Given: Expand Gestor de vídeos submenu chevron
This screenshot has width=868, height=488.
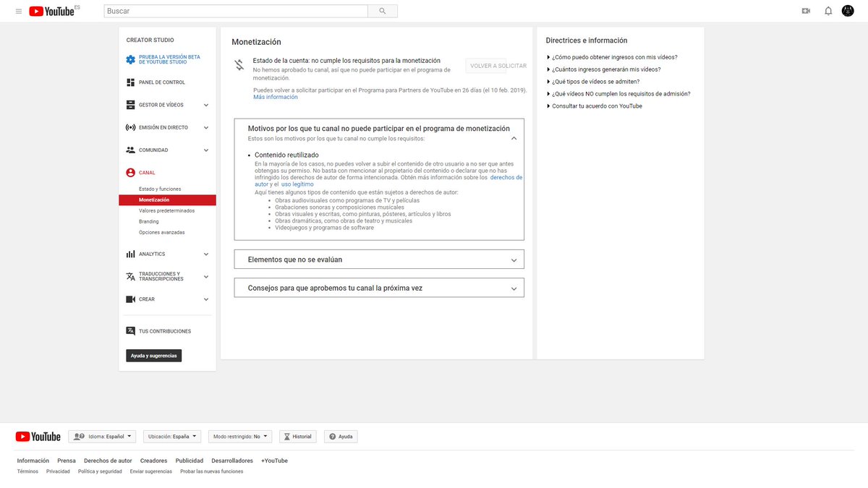Looking at the screenshot, I should click(206, 106).
